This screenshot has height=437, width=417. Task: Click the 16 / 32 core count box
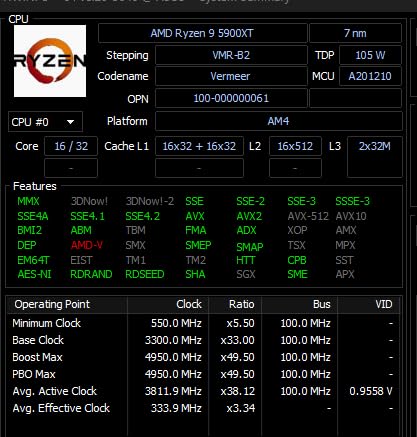[x=71, y=146]
